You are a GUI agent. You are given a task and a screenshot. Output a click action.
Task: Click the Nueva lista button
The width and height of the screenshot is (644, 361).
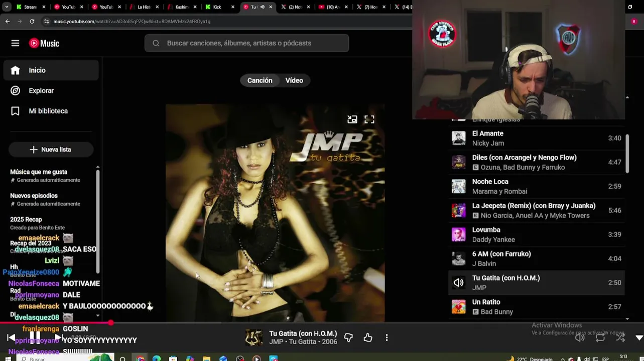click(x=51, y=149)
